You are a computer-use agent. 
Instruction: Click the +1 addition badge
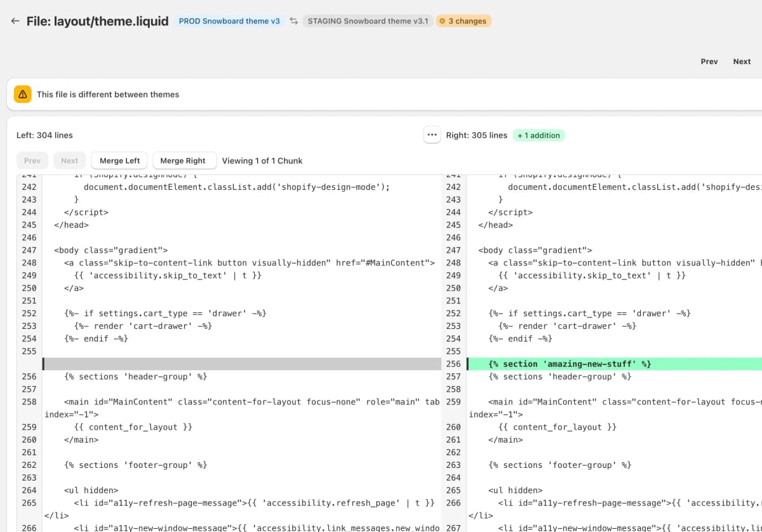(538, 135)
